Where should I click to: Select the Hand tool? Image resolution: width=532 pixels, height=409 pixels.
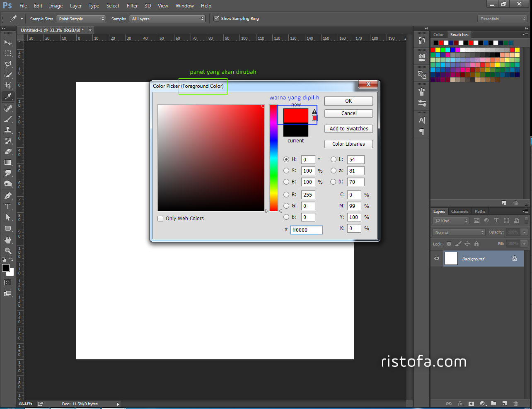[8, 240]
